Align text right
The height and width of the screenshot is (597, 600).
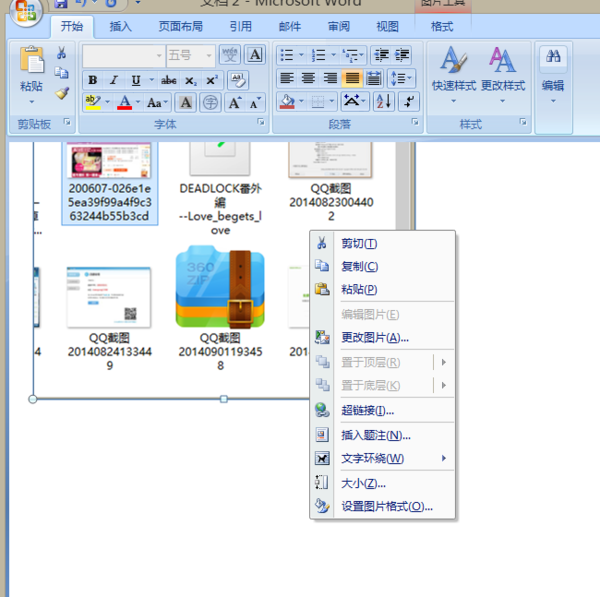point(330,78)
